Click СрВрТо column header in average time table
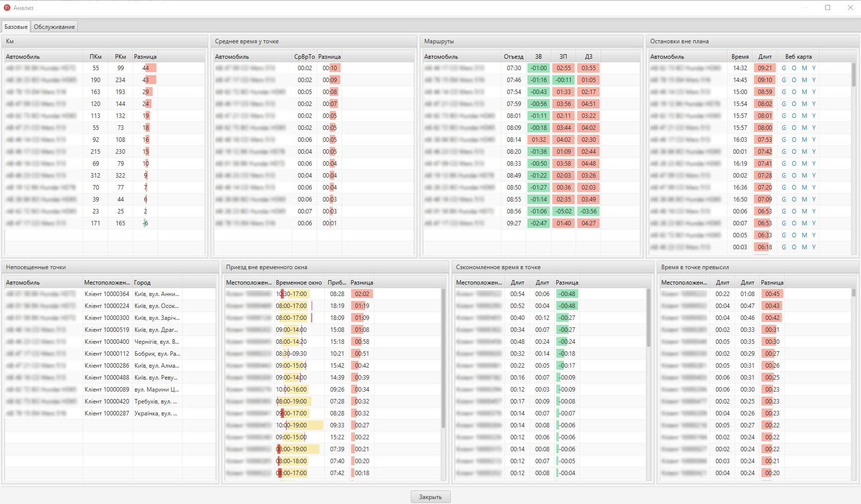861x504 pixels. coord(304,57)
